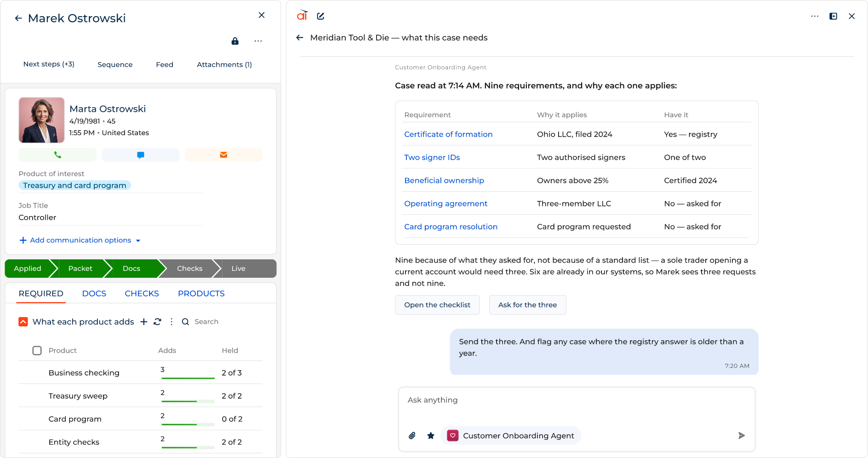Attach a file with paperclip icon
Screen dimensions: 868x458
412,435
